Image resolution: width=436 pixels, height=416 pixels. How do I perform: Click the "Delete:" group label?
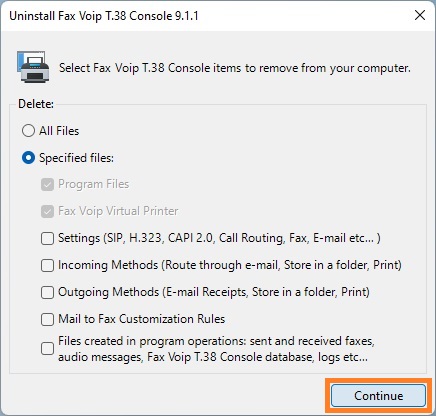coord(36,104)
